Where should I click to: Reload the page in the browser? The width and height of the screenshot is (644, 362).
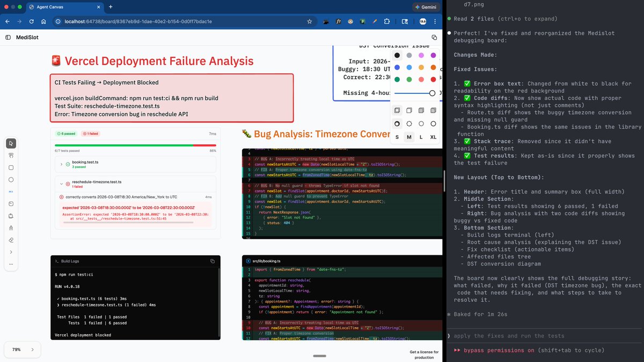tap(32, 21)
